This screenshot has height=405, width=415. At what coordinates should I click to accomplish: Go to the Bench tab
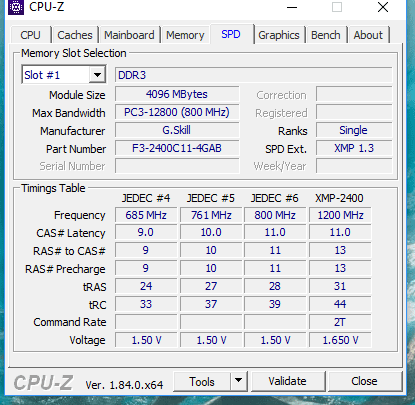[x=326, y=35]
